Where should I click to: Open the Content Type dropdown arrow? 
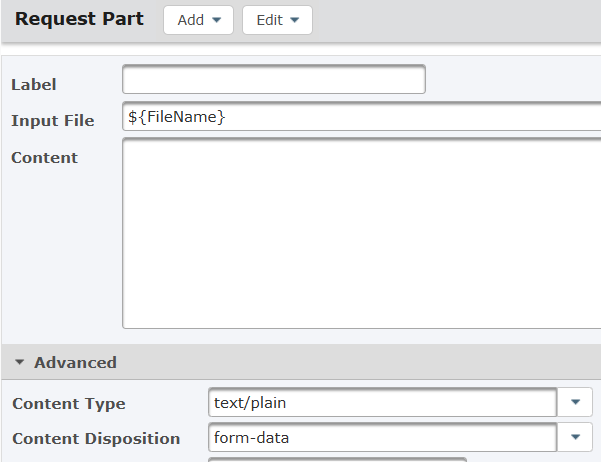click(x=575, y=402)
